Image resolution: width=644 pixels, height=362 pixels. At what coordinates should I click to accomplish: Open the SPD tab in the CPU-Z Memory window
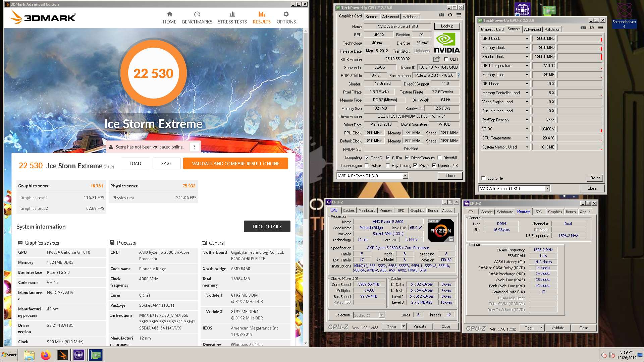tap(539, 212)
